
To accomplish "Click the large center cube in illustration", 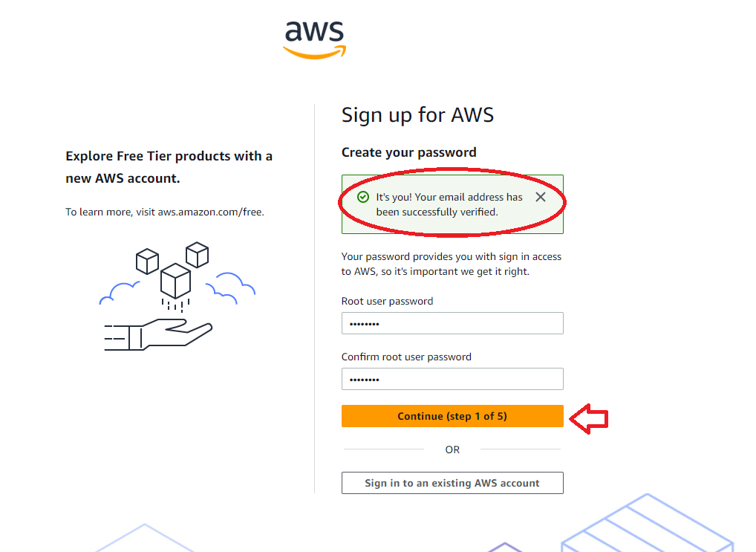I will [x=175, y=281].
